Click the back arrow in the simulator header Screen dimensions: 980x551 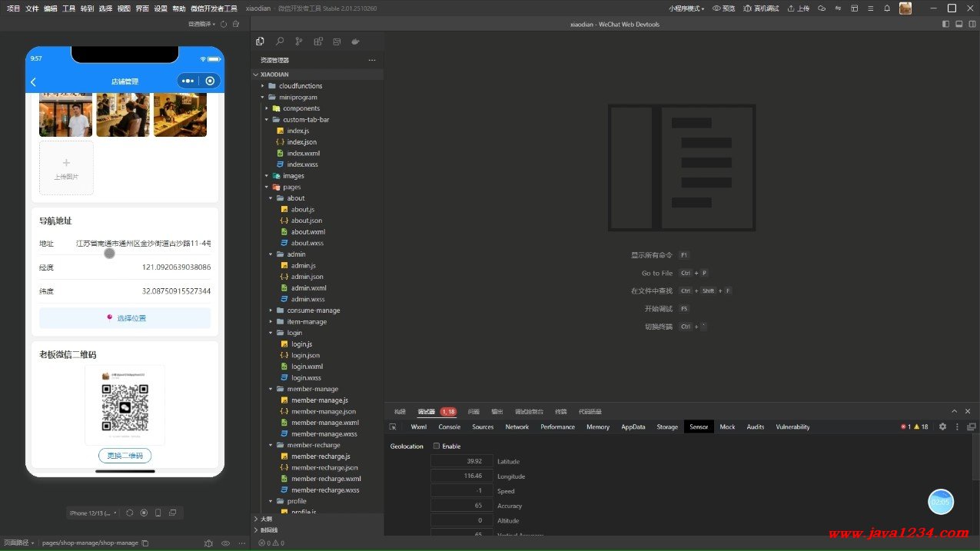(33, 81)
